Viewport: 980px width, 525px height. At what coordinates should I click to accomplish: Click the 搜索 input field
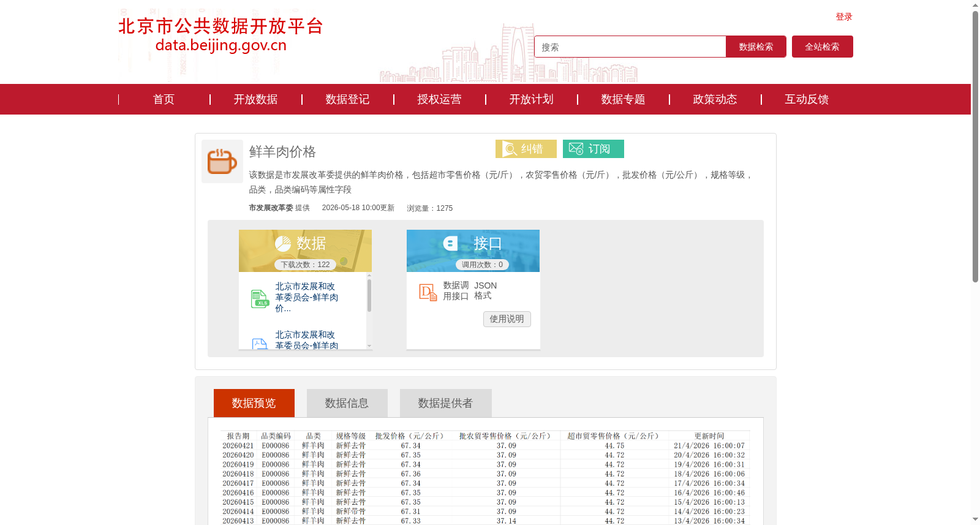(630, 47)
